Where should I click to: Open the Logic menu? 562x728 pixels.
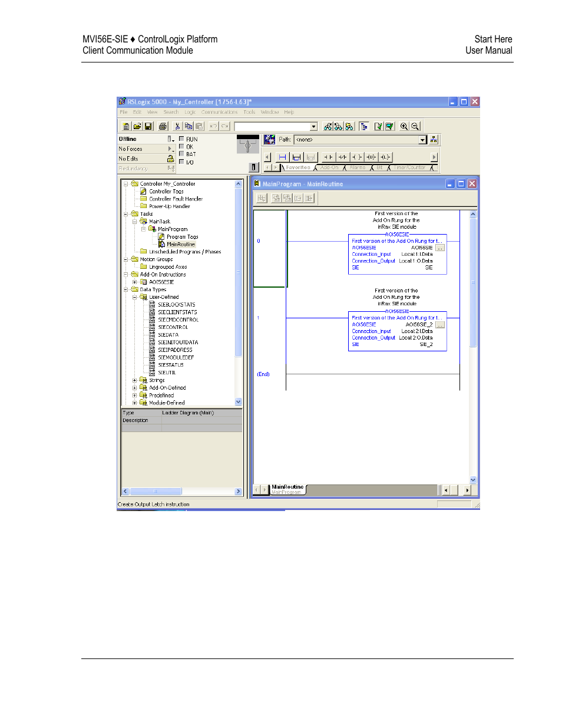click(x=190, y=112)
